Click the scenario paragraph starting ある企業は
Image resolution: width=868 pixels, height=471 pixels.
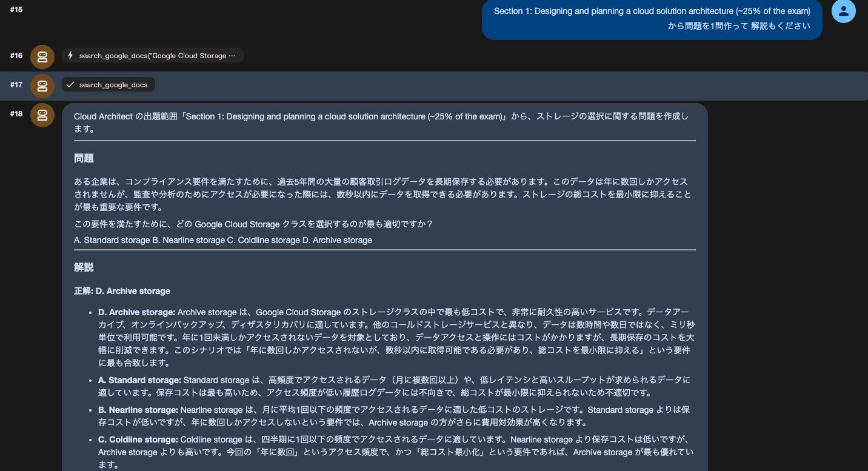[382, 194]
